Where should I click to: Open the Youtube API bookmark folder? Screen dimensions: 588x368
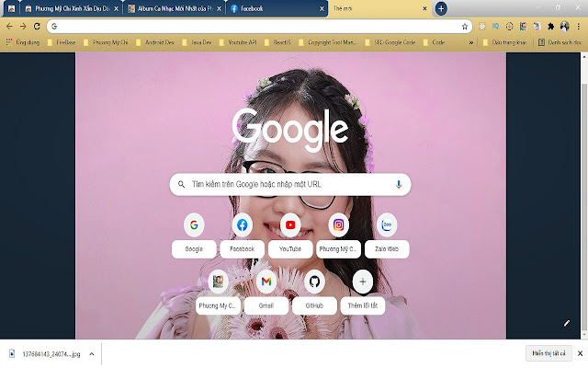238,42
